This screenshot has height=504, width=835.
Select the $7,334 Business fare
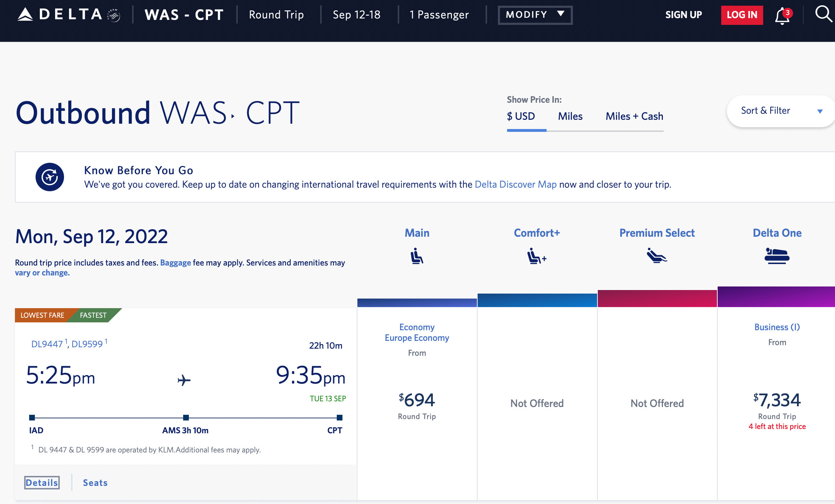click(x=777, y=401)
